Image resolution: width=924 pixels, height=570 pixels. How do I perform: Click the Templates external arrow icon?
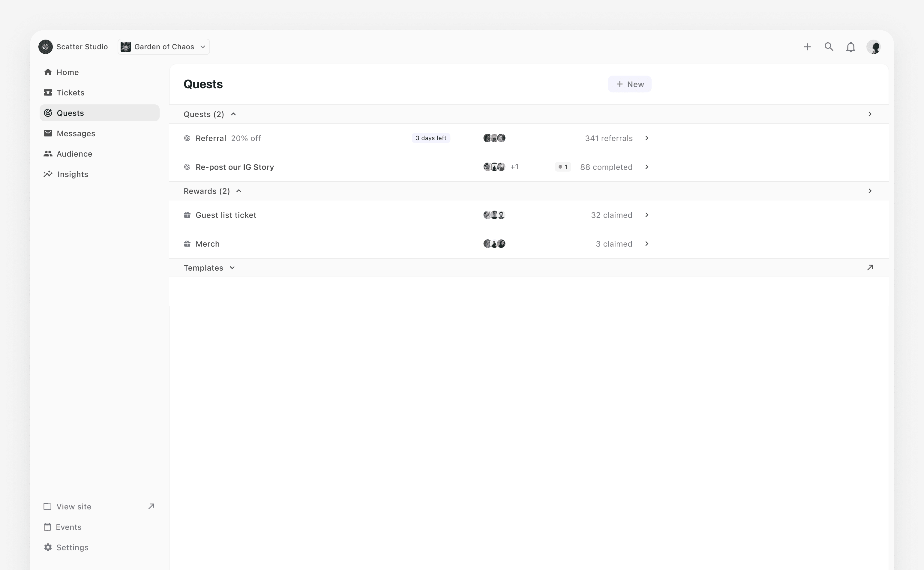point(870,268)
